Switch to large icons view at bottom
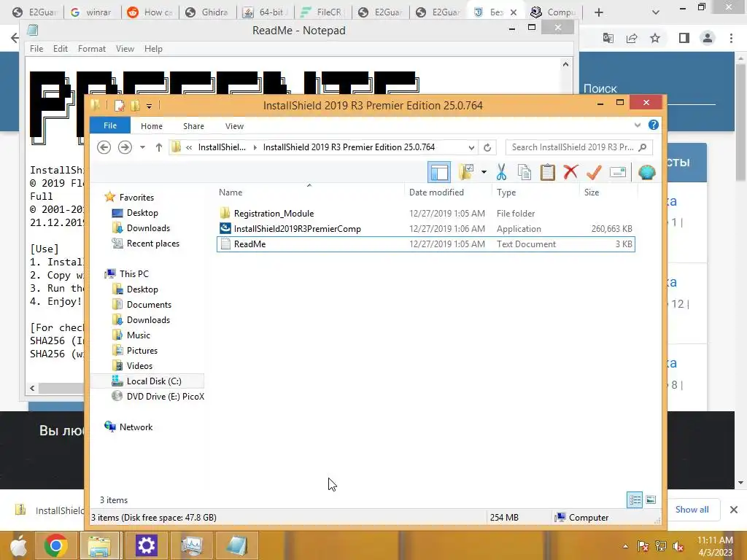 pos(651,500)
